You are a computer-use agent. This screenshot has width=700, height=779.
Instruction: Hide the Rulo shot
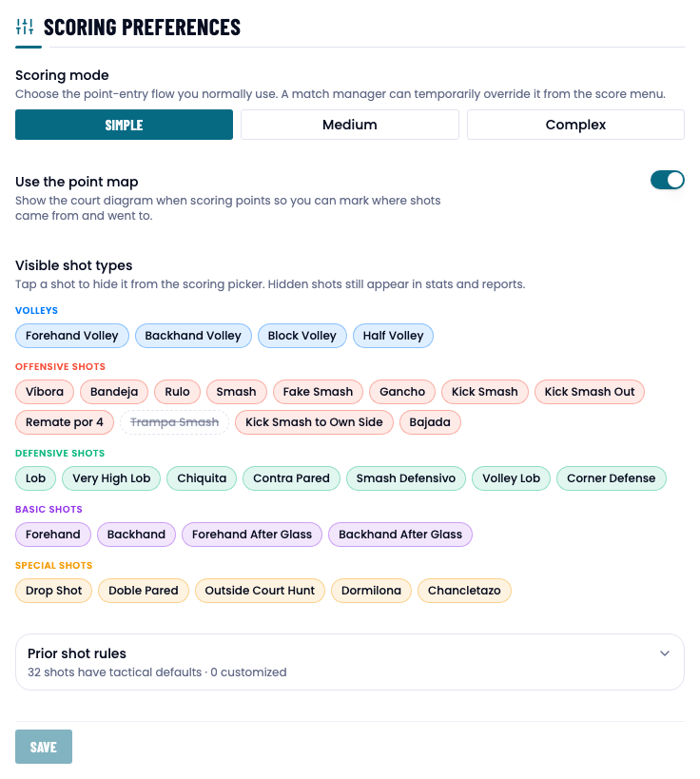[177, 392]
